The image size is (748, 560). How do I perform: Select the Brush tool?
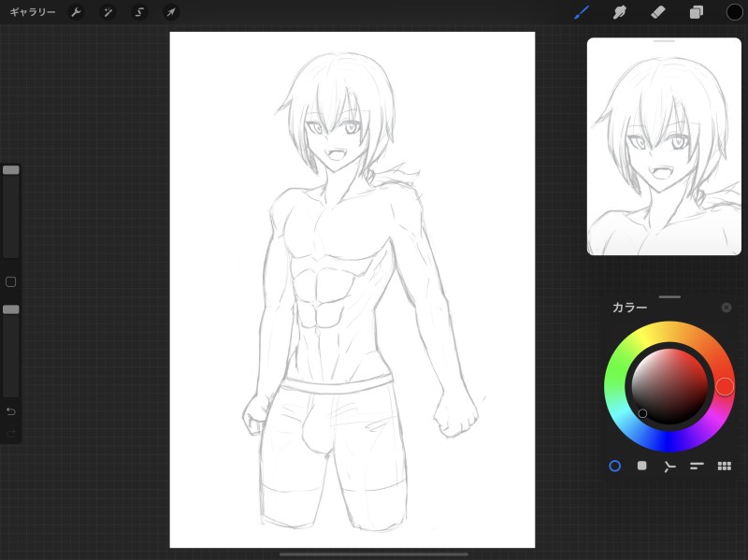coord(582,12)
